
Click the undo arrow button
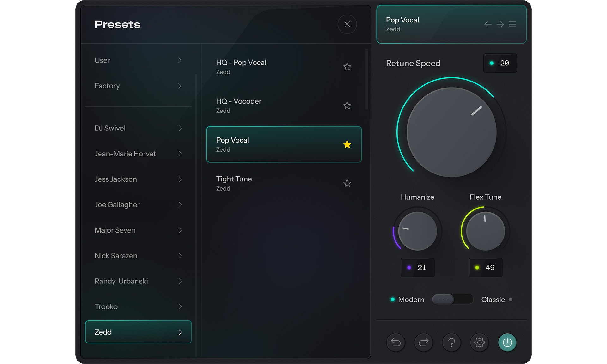pos(395,342)
